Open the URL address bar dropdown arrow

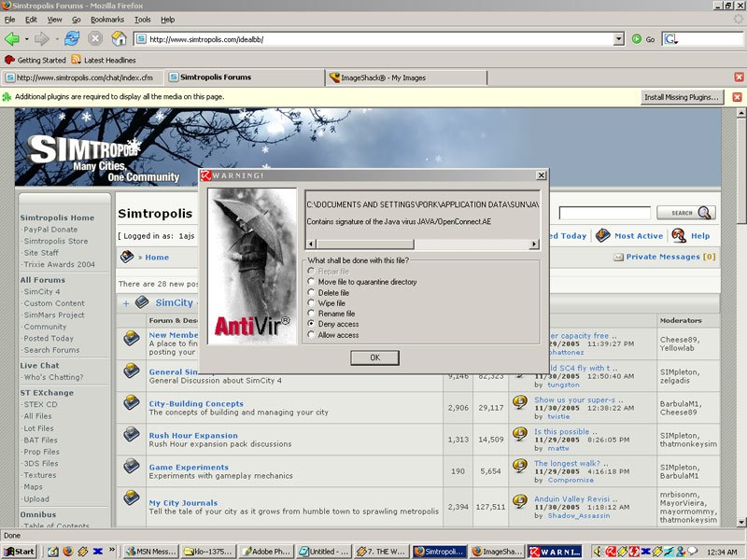coord(618,39)
